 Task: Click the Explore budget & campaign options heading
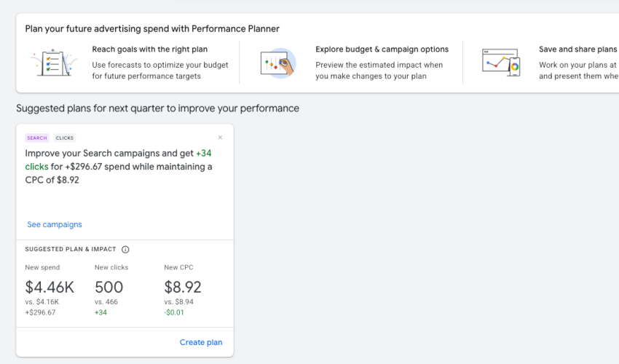click(x=382, y=50)
